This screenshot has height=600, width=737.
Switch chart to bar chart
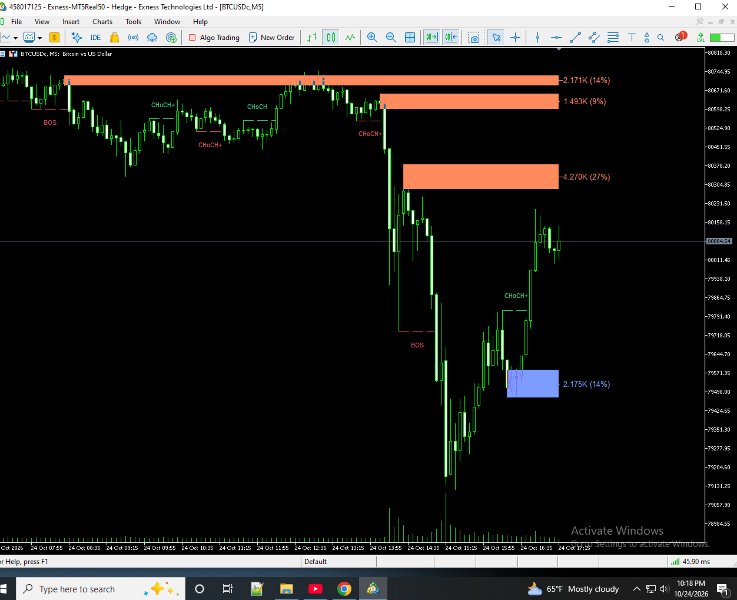(312, 38)
